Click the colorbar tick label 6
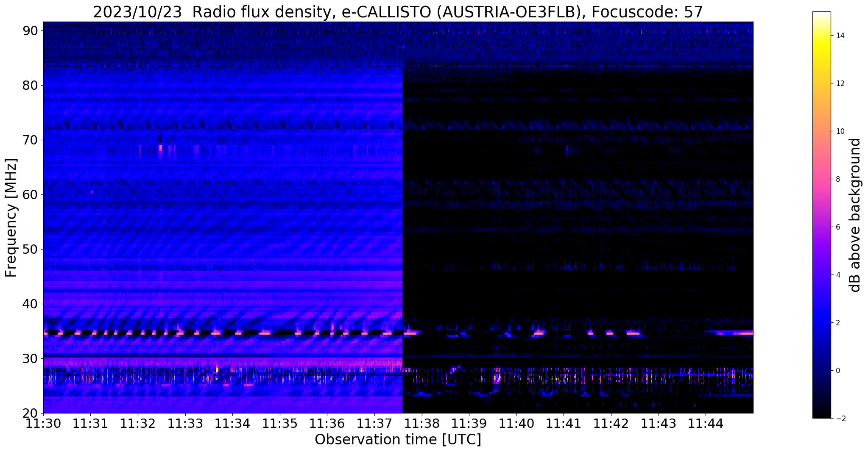 pos(837,227)
